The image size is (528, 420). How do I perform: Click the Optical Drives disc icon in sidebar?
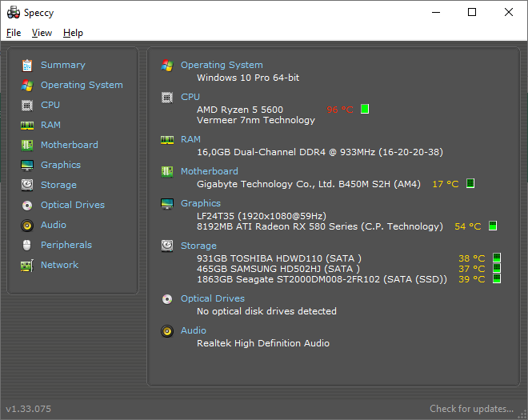27,205
